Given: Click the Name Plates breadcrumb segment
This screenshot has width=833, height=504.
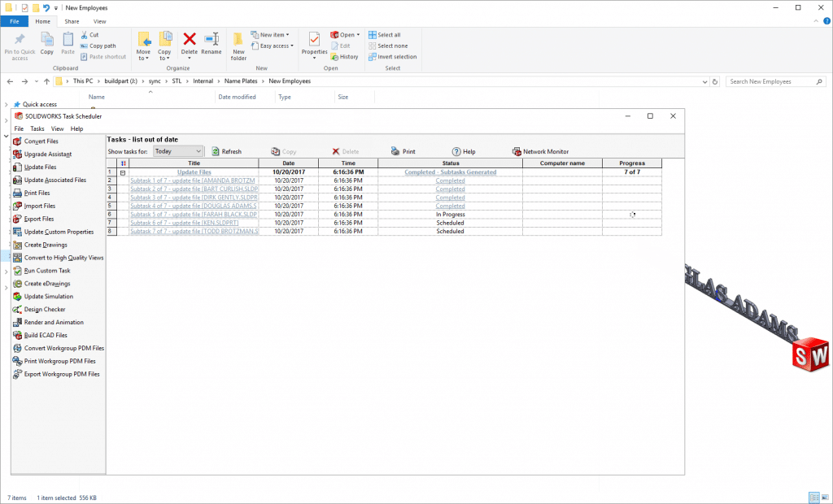Looking at the screenshot, I should point(241,81).
